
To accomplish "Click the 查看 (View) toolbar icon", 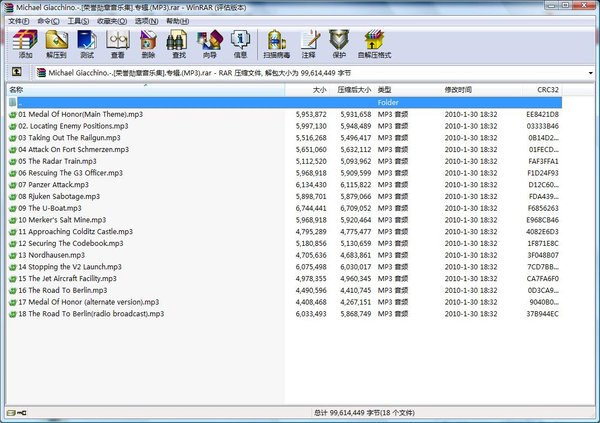I will [x=118, y=44].
